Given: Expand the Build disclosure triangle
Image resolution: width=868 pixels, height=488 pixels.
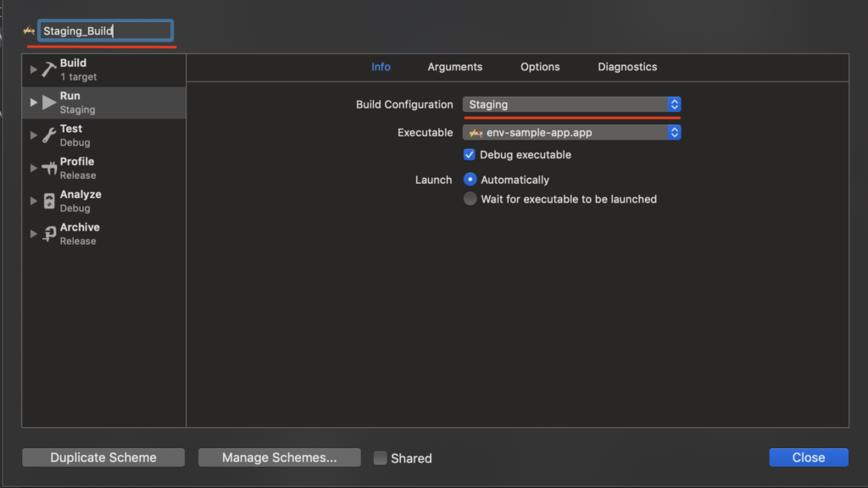Looking at the screenshot, I should pyautogui.click(x=33, y=69).
